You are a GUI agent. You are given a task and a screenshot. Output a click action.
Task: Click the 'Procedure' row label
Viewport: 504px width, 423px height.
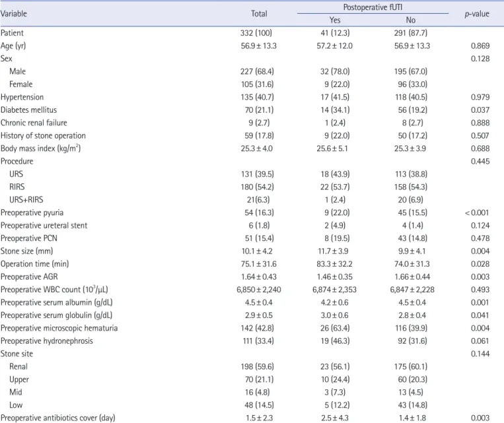[17, 161]
